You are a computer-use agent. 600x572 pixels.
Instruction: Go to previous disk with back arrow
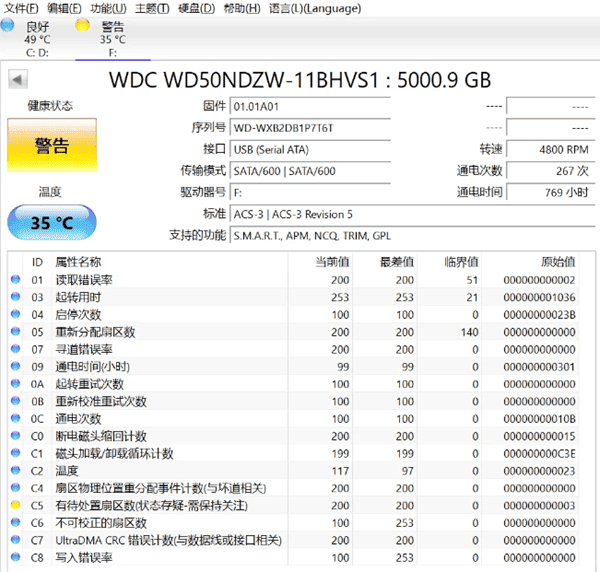(x=18, y=80)
